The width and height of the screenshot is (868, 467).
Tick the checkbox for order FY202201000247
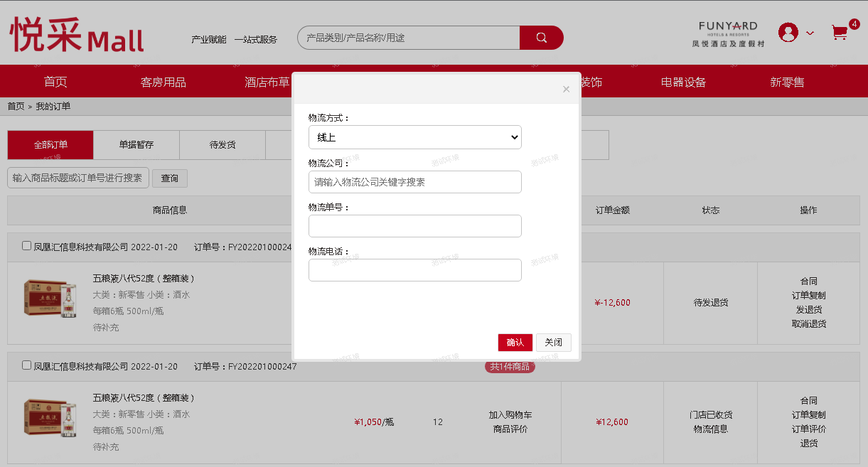pyautogui.click(x=26, y=365)
